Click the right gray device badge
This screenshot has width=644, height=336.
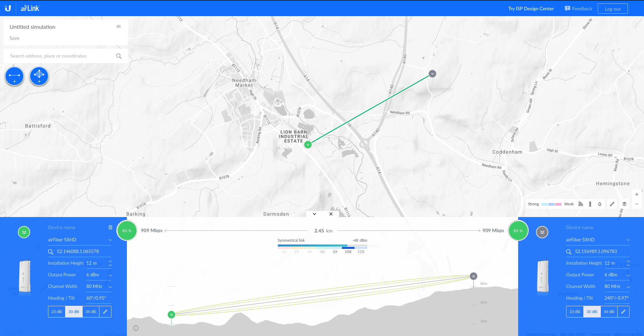pyautogui.click(x=542, y=232)
